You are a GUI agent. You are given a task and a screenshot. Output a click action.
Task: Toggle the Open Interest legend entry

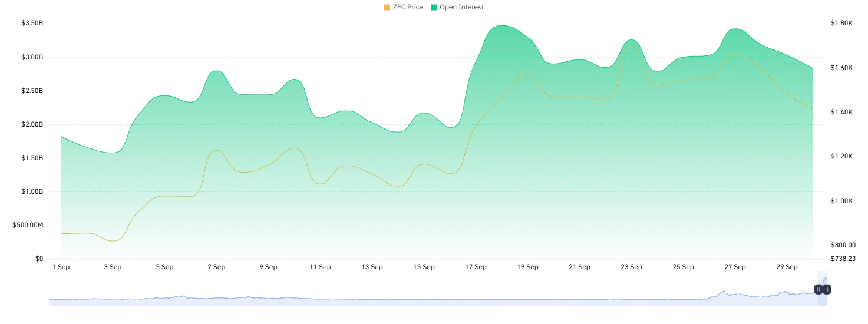457,7
